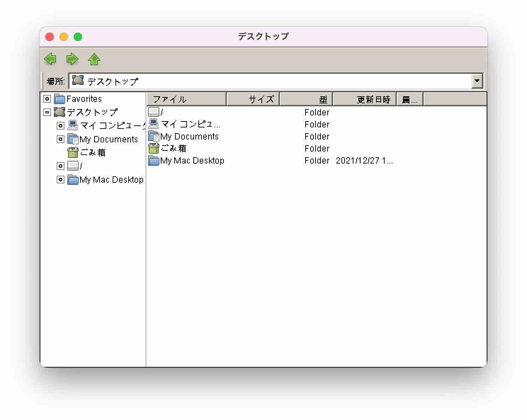527x420 pixels.
Task: Click the green back arrow
Action: click(x=50, y=59)
